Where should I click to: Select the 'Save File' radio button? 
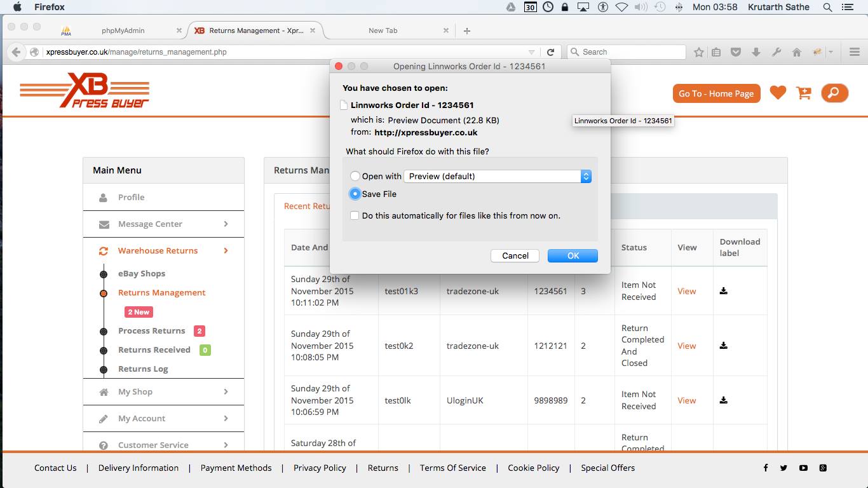[x=355, y=194]
